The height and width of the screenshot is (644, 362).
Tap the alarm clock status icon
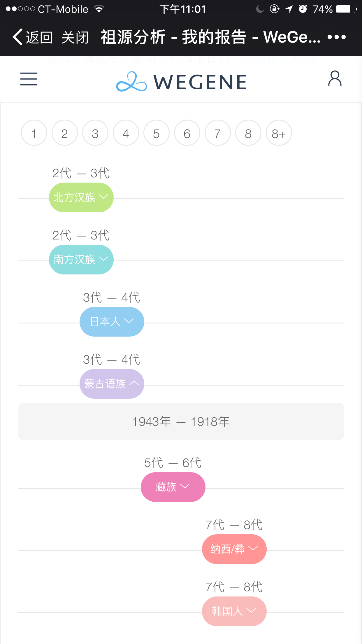(x=303, y=9)
